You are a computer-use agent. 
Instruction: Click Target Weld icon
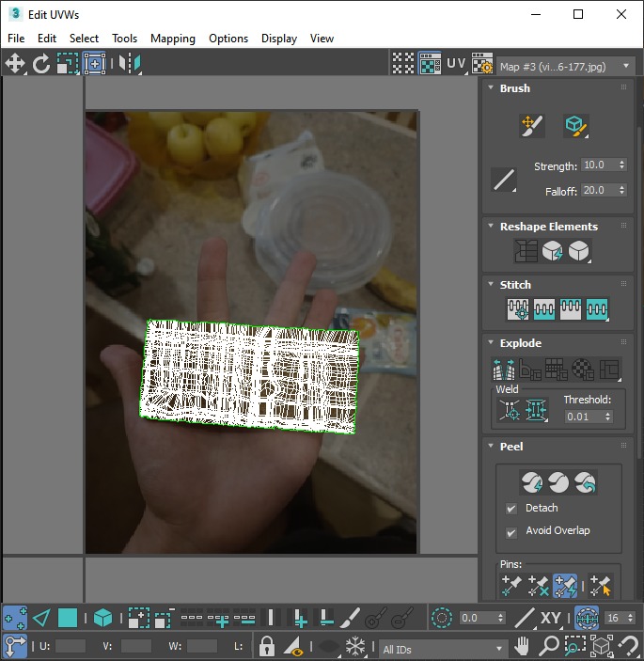(x=510, y=410)
